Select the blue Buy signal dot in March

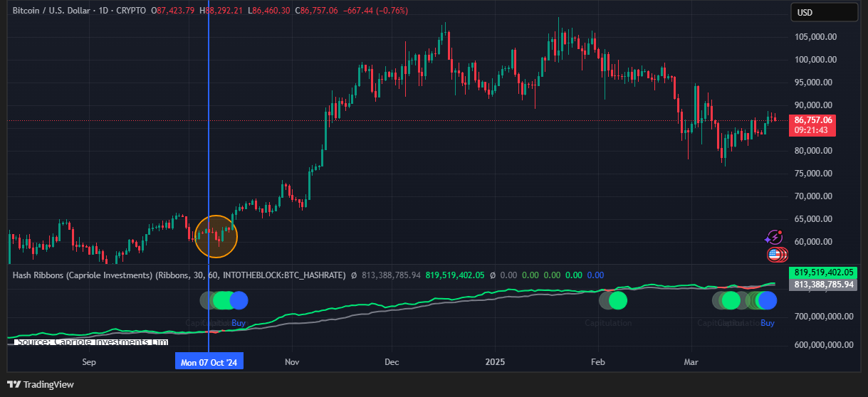tap(767, 300)
